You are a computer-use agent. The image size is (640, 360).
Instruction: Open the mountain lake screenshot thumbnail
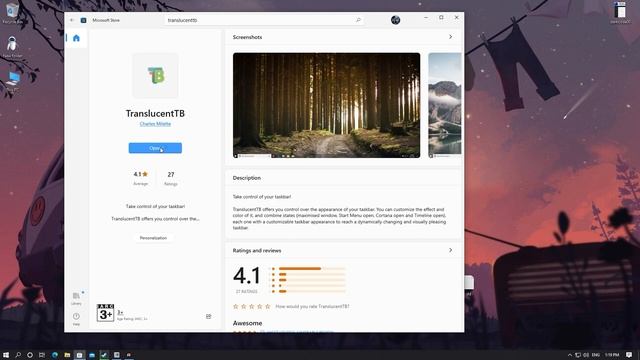[445, 105]
